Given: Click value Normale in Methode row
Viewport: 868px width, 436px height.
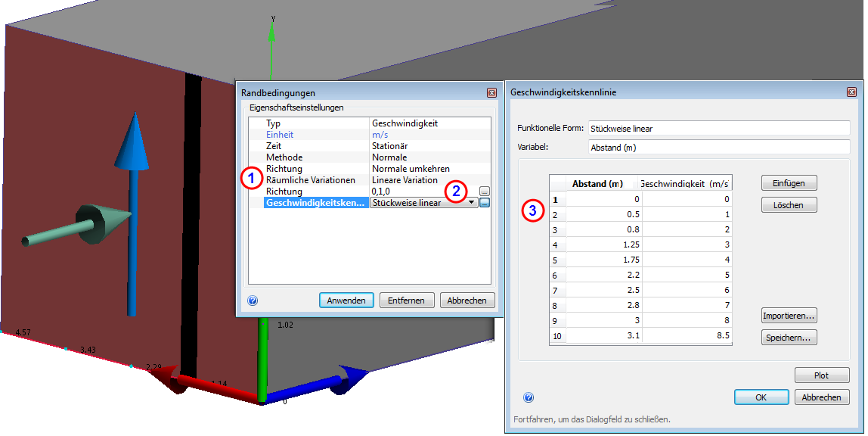Looking at the screenshot, I should (389, 157).
